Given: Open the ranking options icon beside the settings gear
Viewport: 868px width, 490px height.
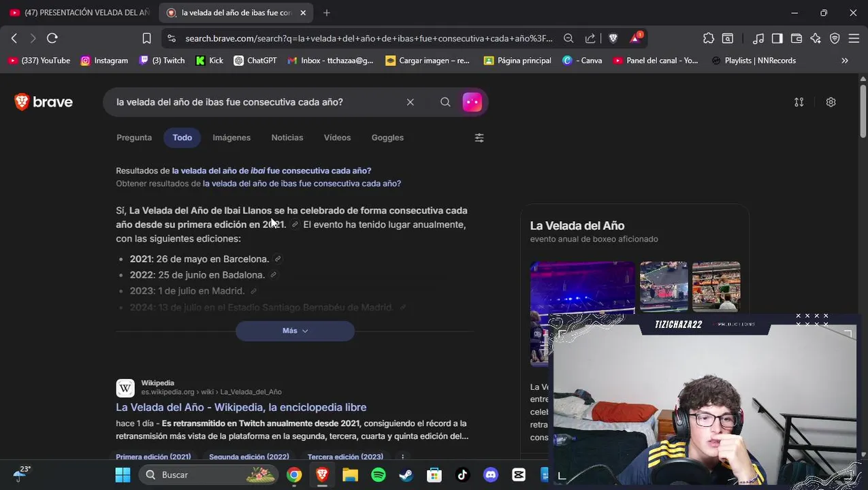Looking at the screenshot, I should point(799,102).
